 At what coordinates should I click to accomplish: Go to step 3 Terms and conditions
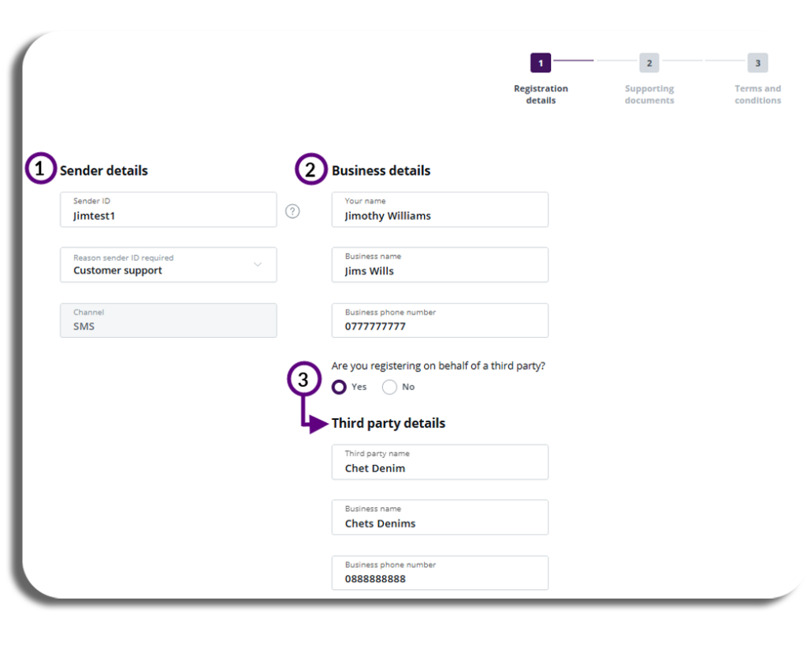(x=757, y=63)
